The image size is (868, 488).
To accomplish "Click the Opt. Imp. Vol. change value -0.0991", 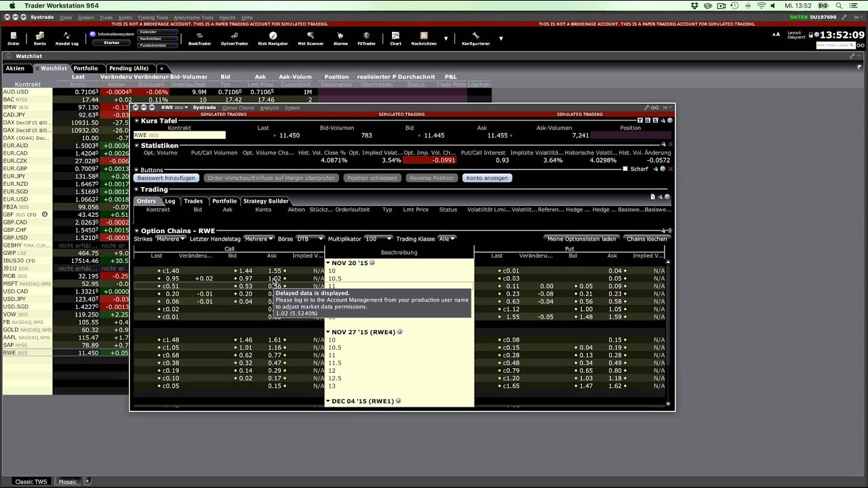I will [430, 161].
